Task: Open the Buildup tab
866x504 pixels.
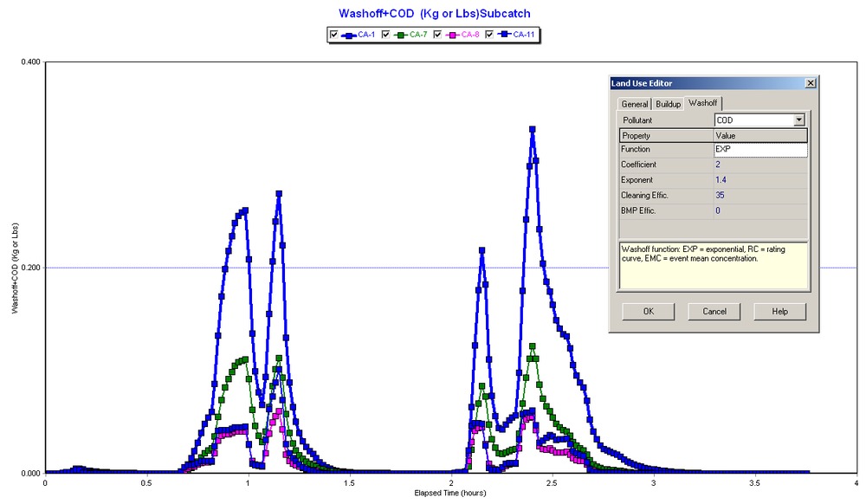Action: (668, 103)
